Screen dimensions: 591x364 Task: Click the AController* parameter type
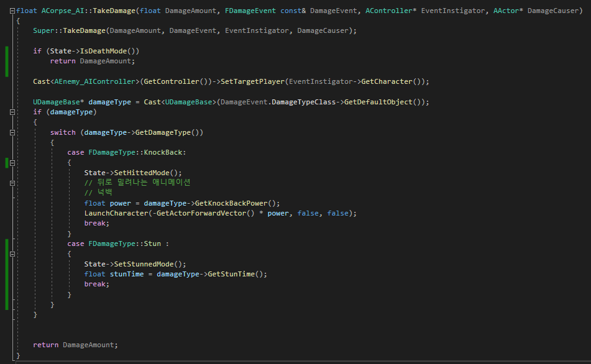coord(391,11)
